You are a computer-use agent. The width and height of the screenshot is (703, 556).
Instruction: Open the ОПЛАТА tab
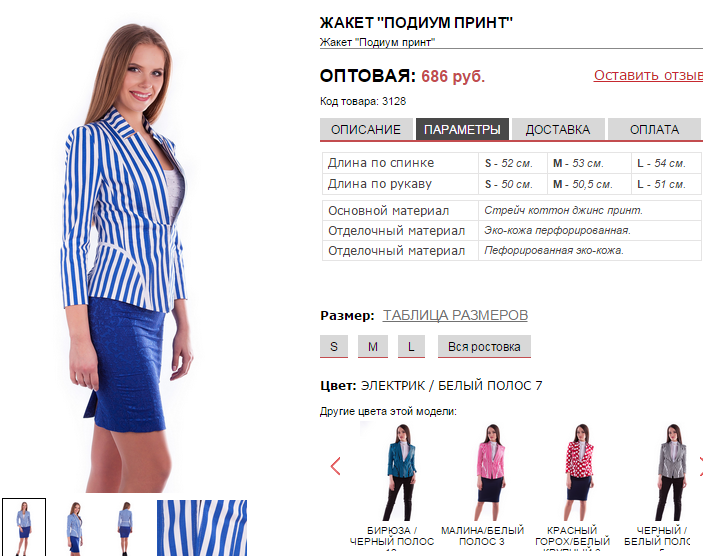click(654, 129)
